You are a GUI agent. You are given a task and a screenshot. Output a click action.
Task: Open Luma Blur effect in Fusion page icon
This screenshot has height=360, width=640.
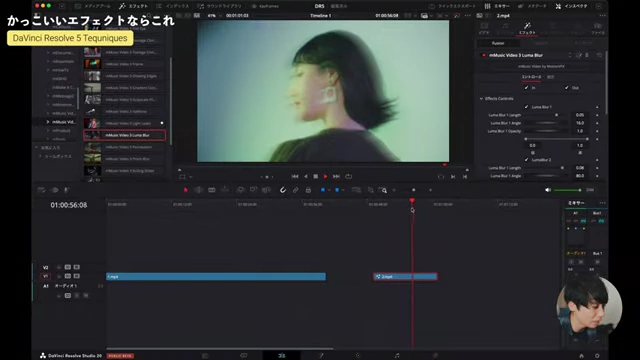[x=578, y=55]
